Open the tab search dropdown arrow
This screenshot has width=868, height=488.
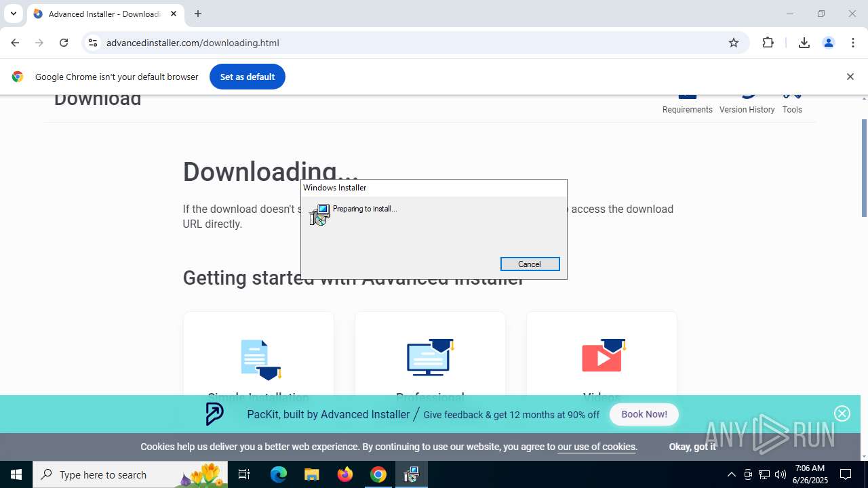(13, 14)
